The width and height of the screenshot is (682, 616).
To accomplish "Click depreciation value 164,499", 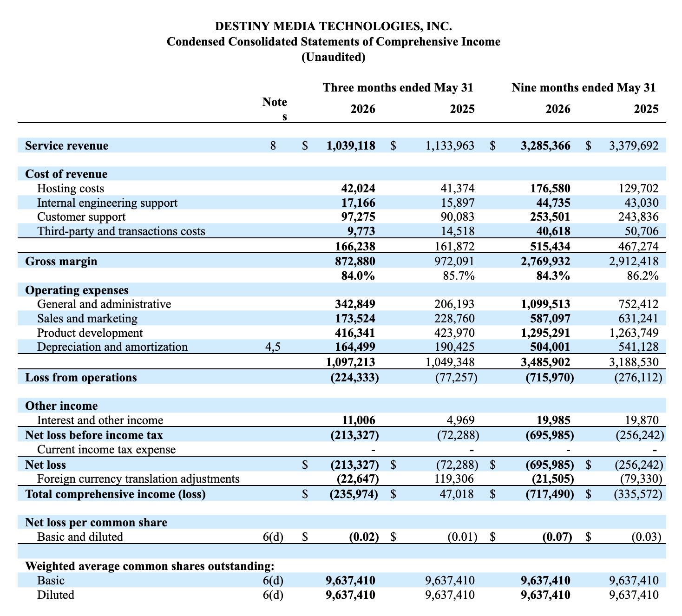I will [x=356, y=347].
